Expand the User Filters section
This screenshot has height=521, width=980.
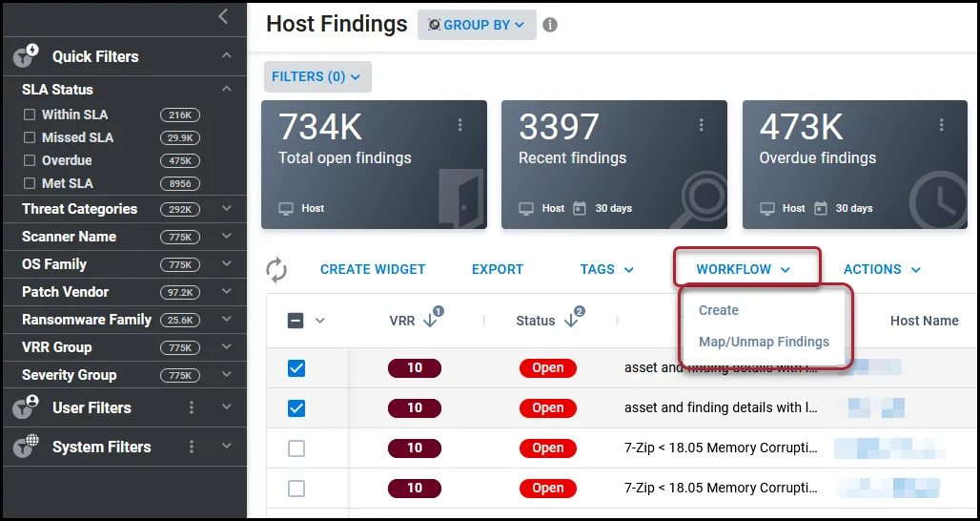pyautogui.click(x=226, y=407)
